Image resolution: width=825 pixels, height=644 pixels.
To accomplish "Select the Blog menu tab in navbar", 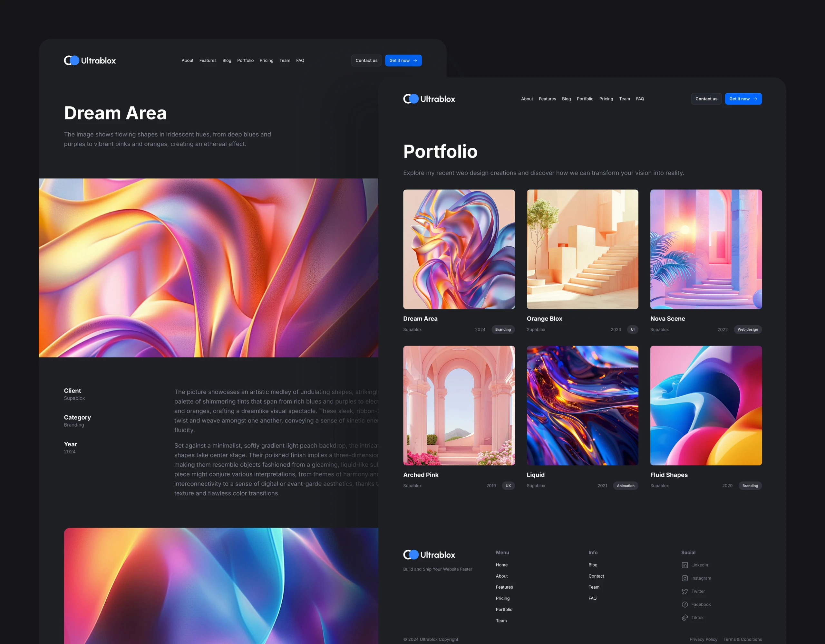I will [226, 60].
